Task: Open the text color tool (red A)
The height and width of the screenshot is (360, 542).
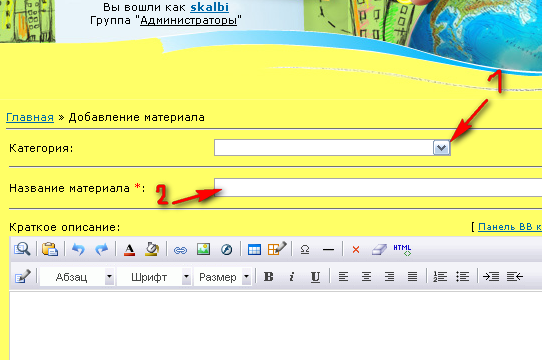Action: coord(129,250)
